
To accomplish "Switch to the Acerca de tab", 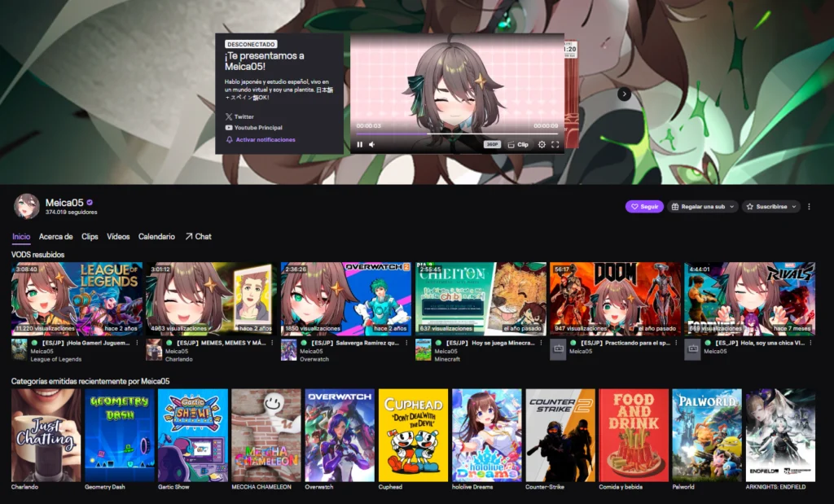I will click(x=56, y=237).
